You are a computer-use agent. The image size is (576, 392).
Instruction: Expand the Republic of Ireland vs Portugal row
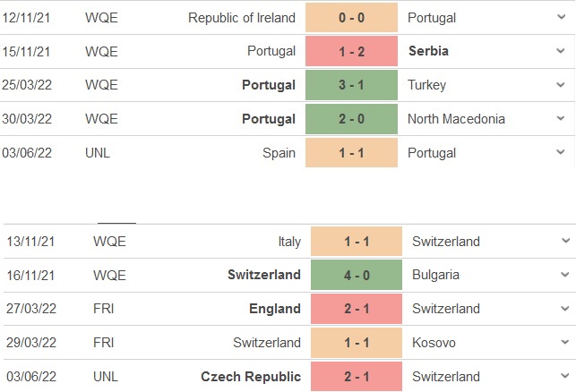[x=560, y=18]
